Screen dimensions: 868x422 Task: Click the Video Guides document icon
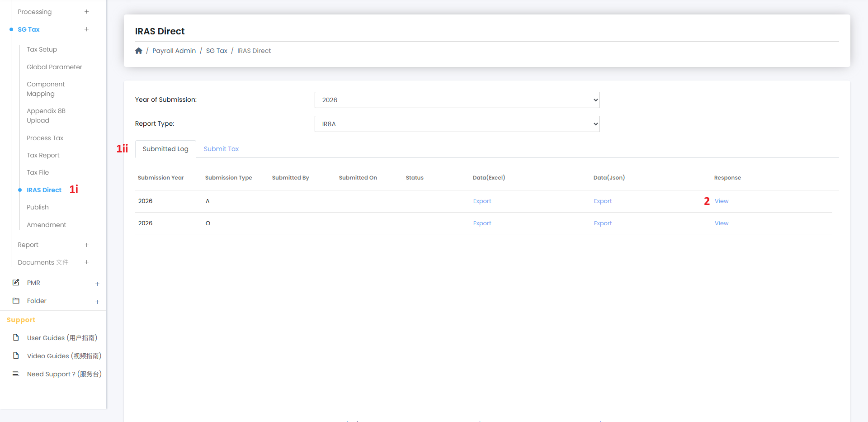point(16,356)
